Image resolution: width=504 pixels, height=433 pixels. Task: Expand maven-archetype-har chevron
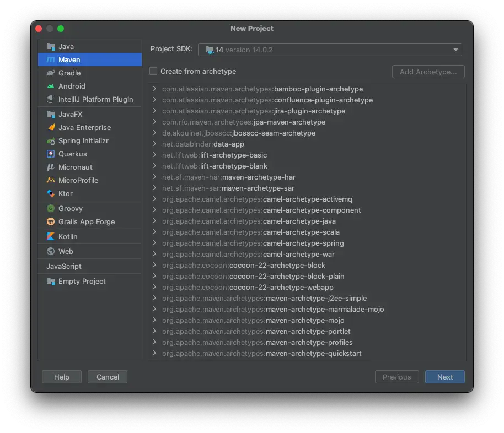coord(154,177)
